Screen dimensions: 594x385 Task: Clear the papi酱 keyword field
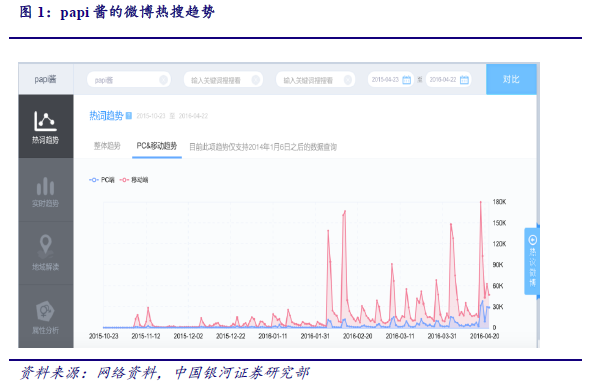pos(163,80)
